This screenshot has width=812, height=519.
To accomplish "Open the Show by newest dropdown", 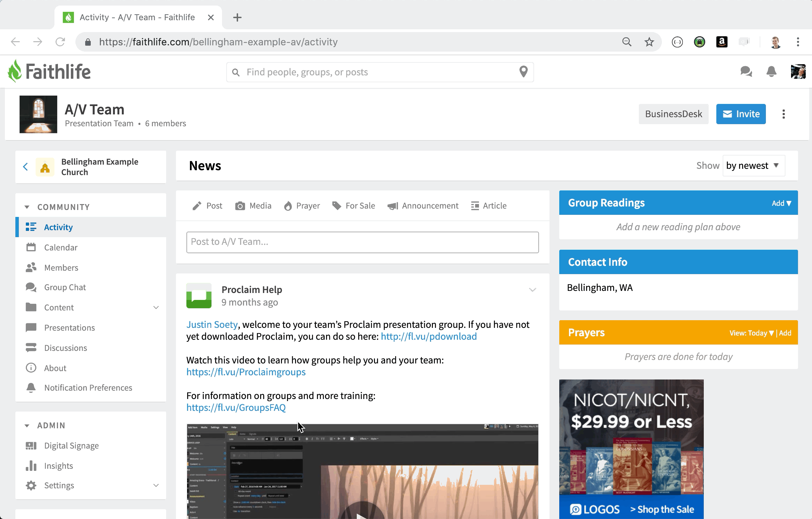I will click(753, 165).
